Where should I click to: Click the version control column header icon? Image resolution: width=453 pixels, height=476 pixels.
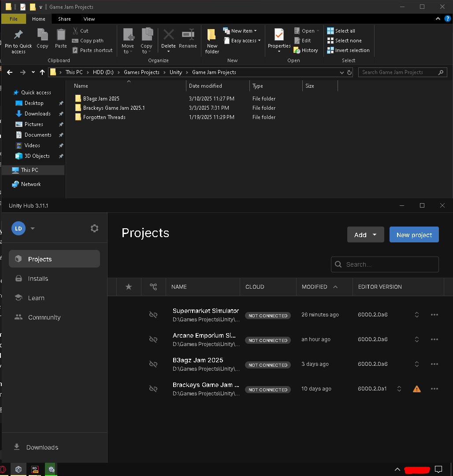[153, 287]
